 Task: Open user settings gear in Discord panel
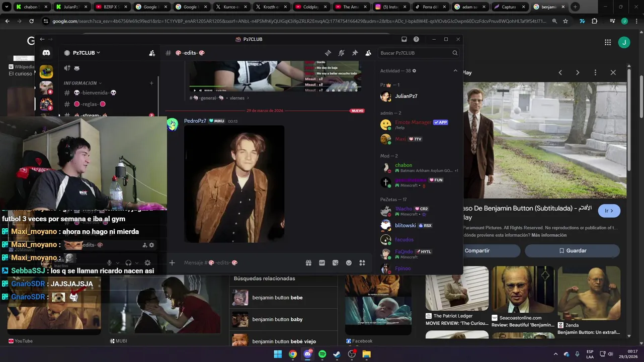pos(147,262)
